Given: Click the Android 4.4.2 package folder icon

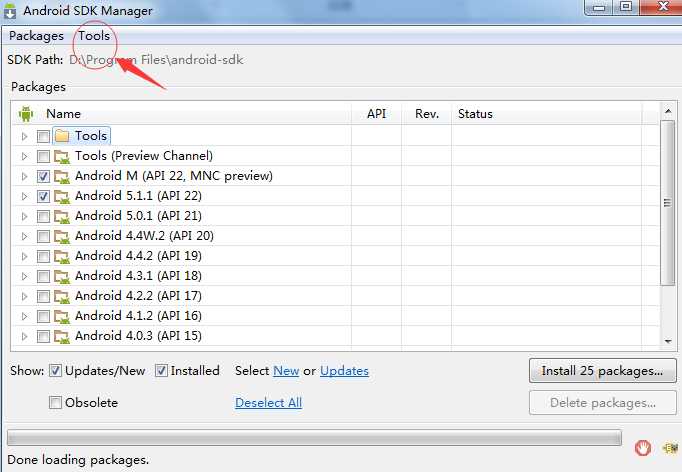Looking at the screenshot, I should (62, 257).
